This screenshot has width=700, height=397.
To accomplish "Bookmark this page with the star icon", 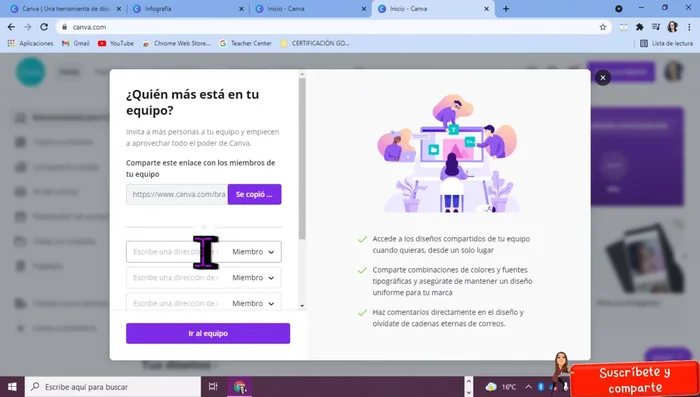I will pos(603,27).
